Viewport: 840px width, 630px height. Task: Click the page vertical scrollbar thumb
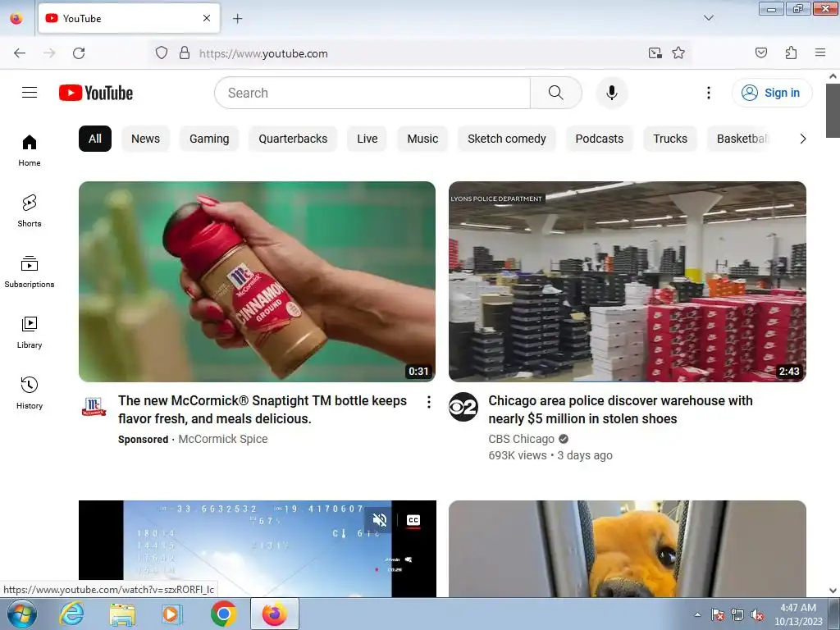click(833, 111)
